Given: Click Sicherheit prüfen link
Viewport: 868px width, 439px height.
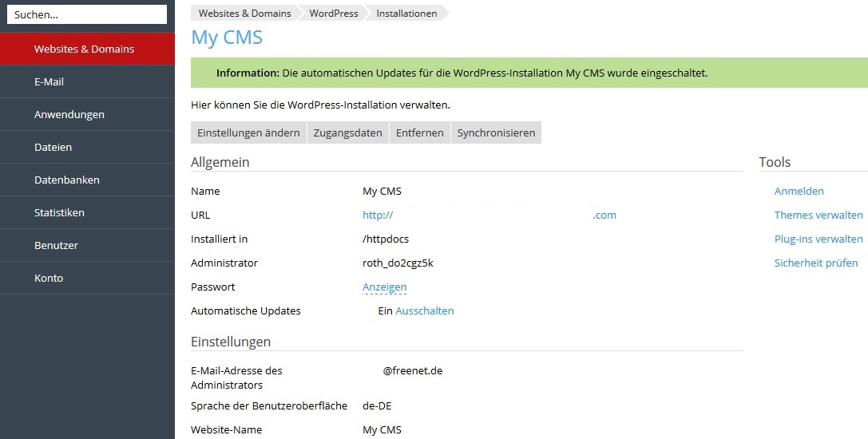Looking at the screenshot, I should 816,263.
